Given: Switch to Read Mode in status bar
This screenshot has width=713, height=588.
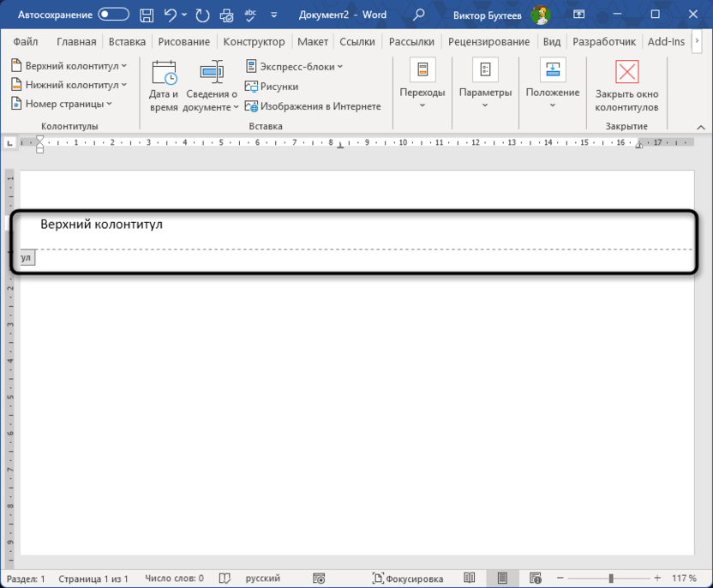Looking at the screenshot, I should coord(469,578).
